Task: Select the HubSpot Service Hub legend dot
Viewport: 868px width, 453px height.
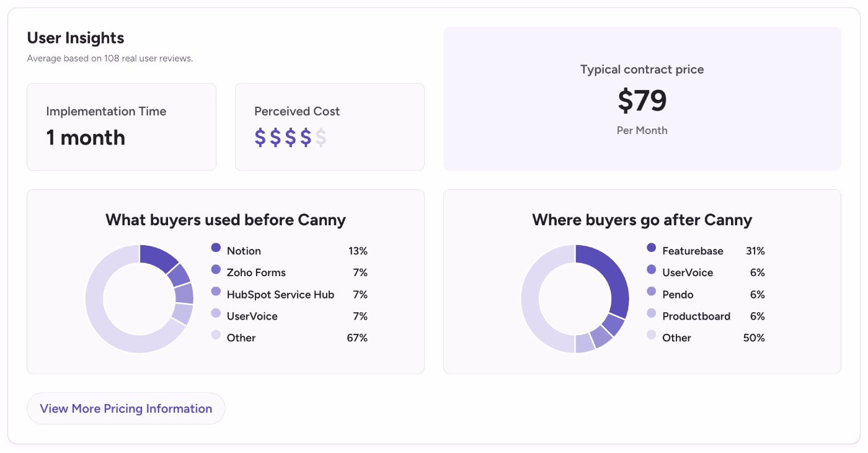Action: 216,291
